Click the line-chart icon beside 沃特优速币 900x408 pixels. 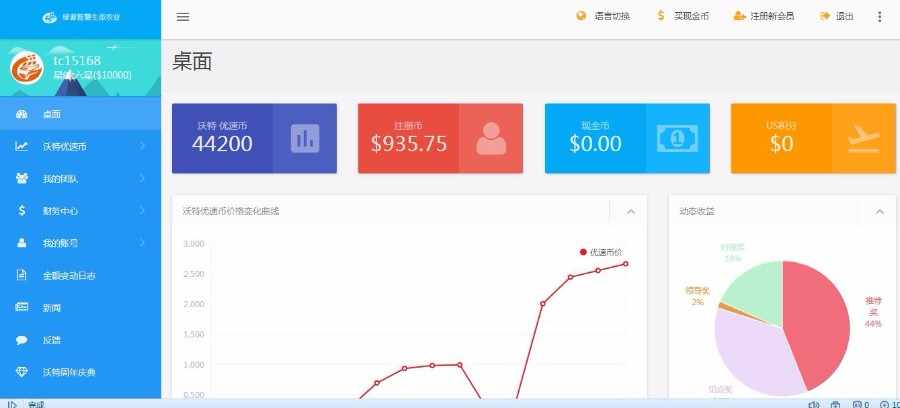pos(21,146)
